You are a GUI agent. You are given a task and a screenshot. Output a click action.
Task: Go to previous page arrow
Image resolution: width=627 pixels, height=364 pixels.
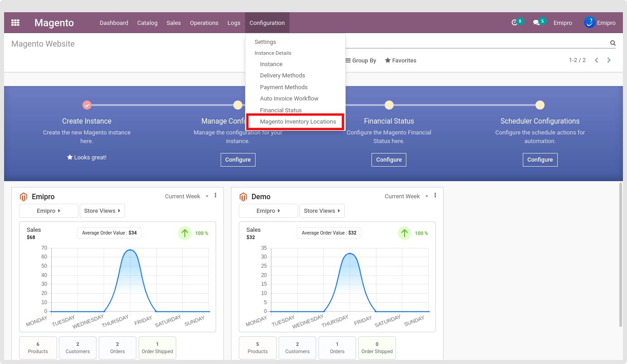pyautogui.click(x=597, y=60)
